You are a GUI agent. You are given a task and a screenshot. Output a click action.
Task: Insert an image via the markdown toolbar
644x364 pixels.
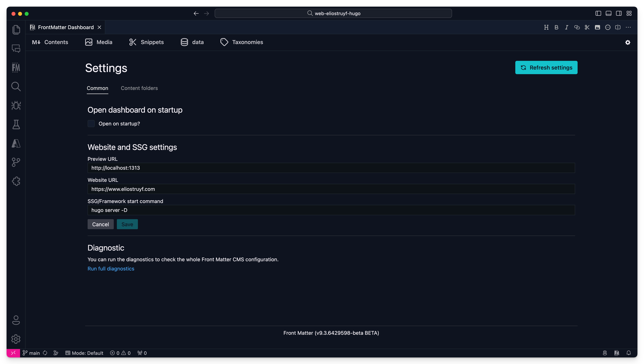tap(597, 27)
